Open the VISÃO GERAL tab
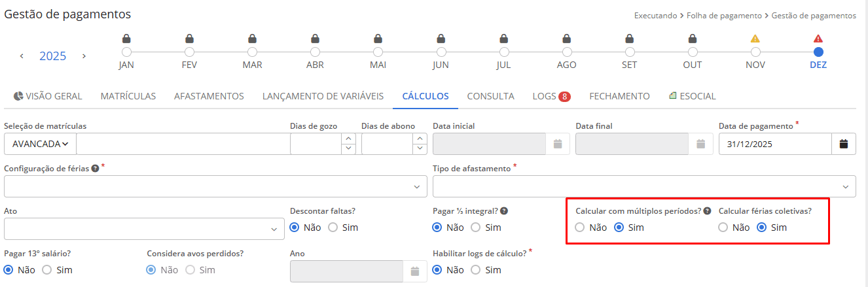Screen dimensions: 868x287 tap(48, 96)
